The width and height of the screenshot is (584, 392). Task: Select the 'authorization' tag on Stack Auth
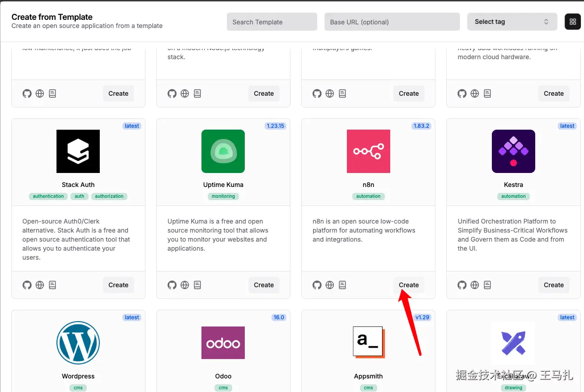pyautogui.click(x=109, y=196)
